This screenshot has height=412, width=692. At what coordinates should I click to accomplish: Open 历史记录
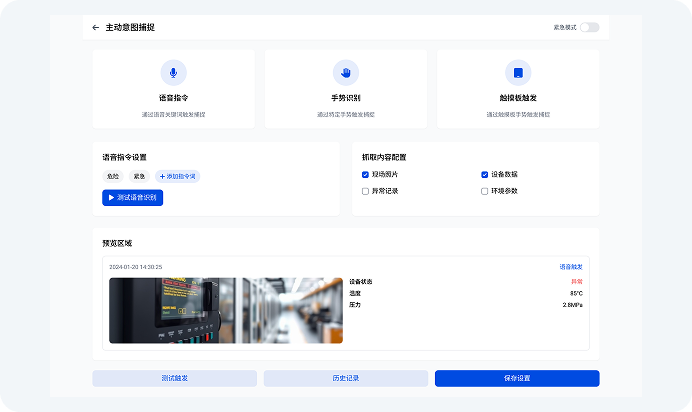tap(346, 378)
